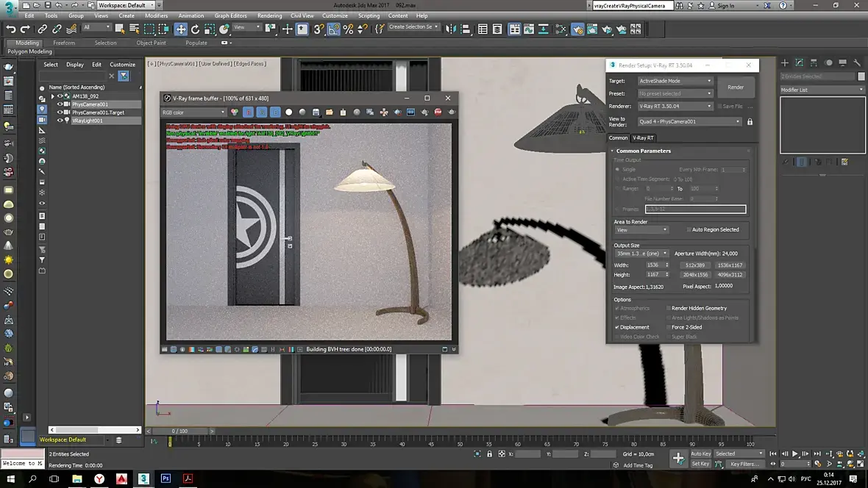Click the Save image icon in frame buffer
Viewport: 868px width, 488px height.
[316, 112]
